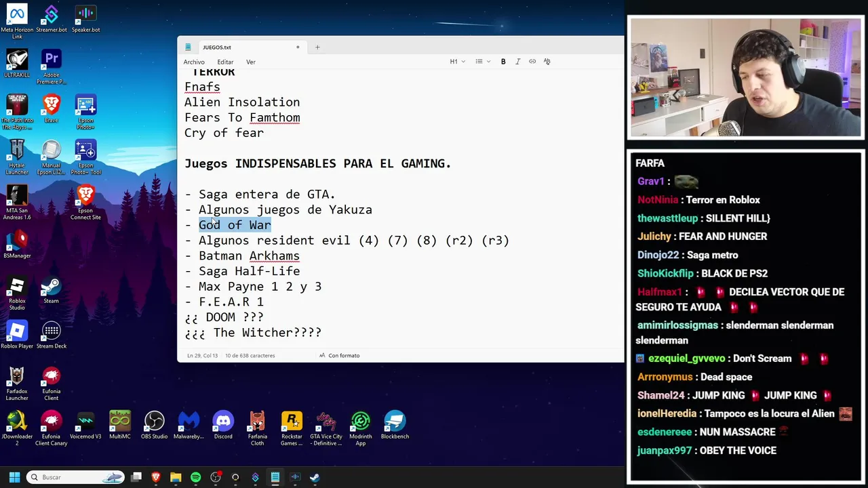Click the 'Ln 29, Col 13' status entry
This screenshot has height=488, width=868.
[x=202, y=355]
